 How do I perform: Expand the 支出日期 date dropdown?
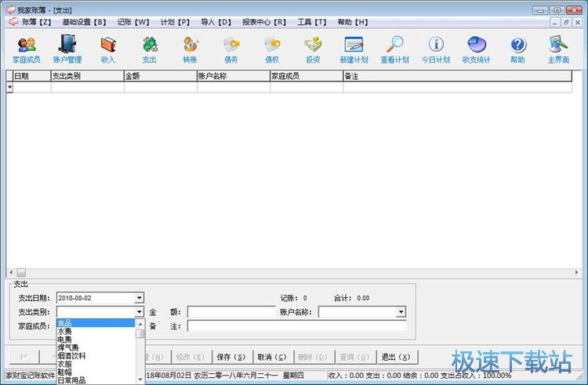(140, 298)
